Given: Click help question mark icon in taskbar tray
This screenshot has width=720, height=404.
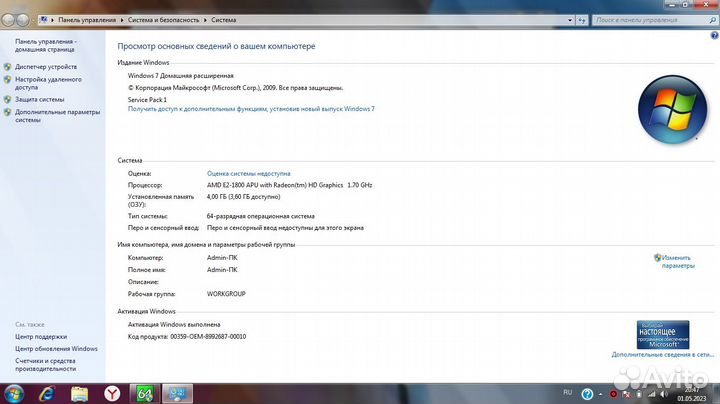Looking at the screenshot, I should click(587, 394).
